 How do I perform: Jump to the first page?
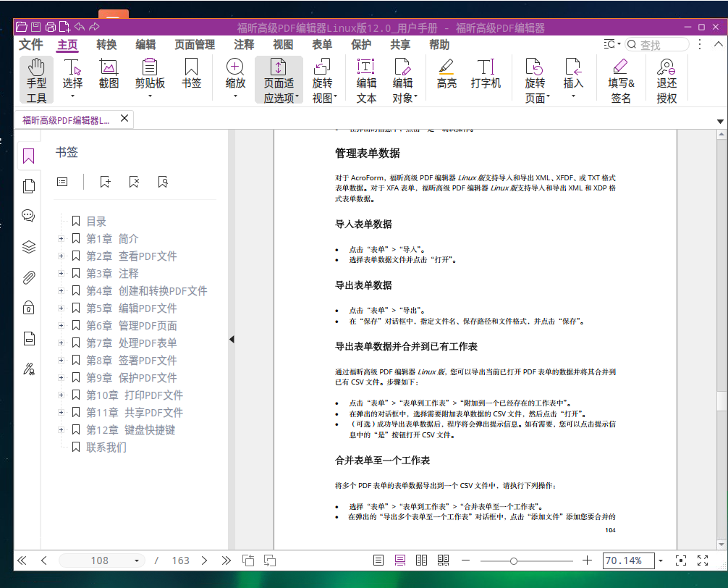tap(22, 560)
